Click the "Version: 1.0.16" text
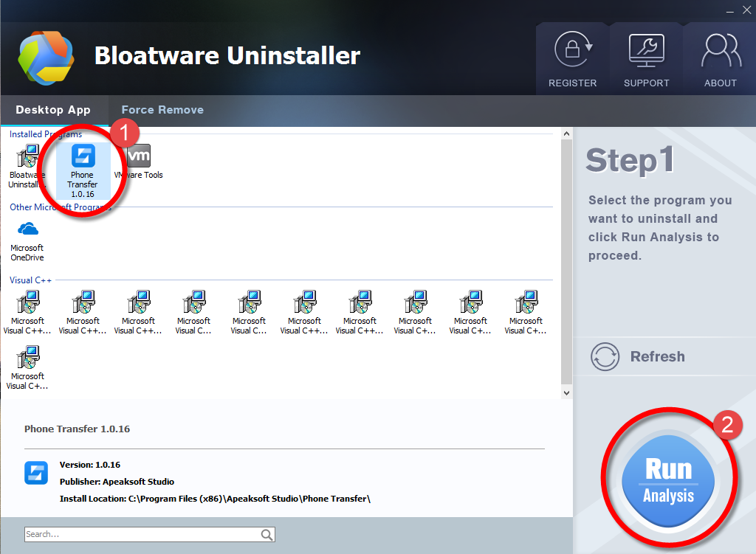This screenshot has width=756, height=554. tap(89, 465)
